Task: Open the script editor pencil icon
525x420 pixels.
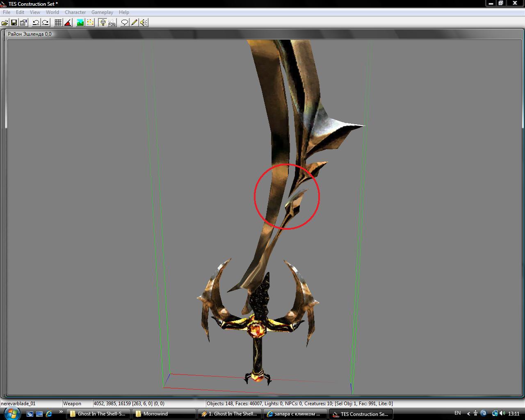Action: (134, 23)
